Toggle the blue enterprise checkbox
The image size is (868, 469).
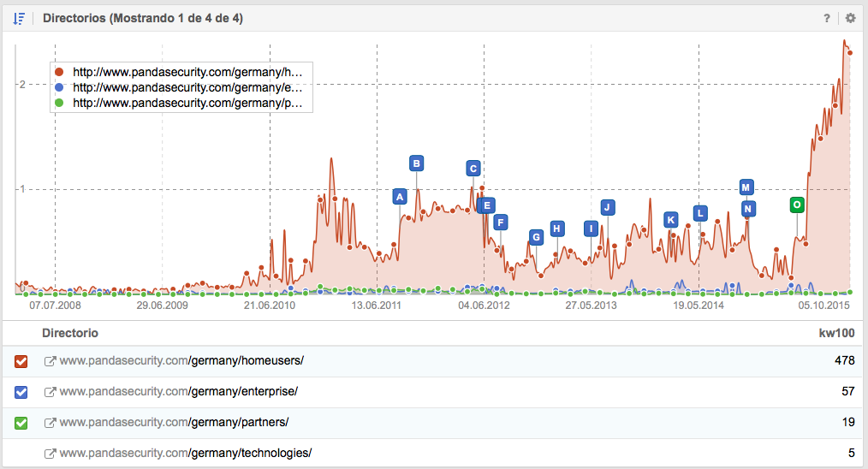tap(22, 392)
